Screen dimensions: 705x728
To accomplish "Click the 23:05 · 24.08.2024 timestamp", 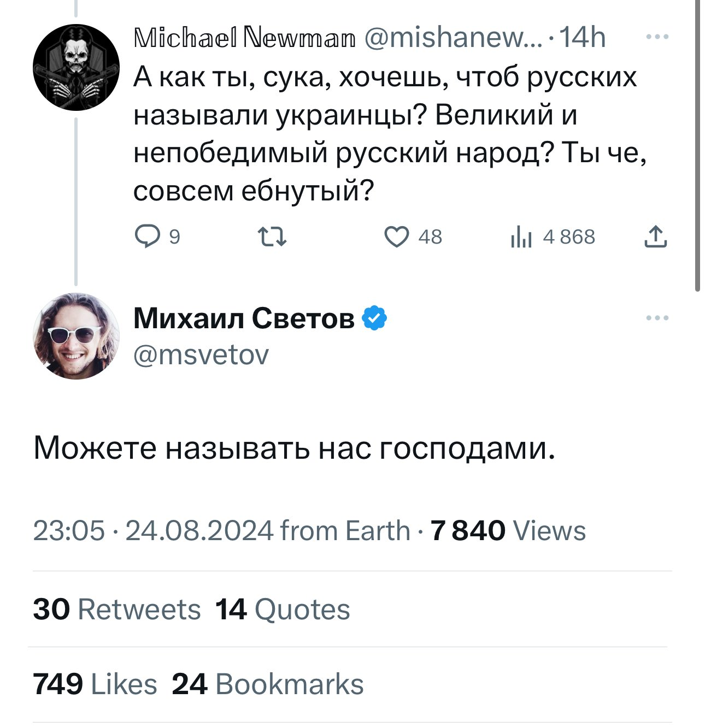I will [153, 530].
